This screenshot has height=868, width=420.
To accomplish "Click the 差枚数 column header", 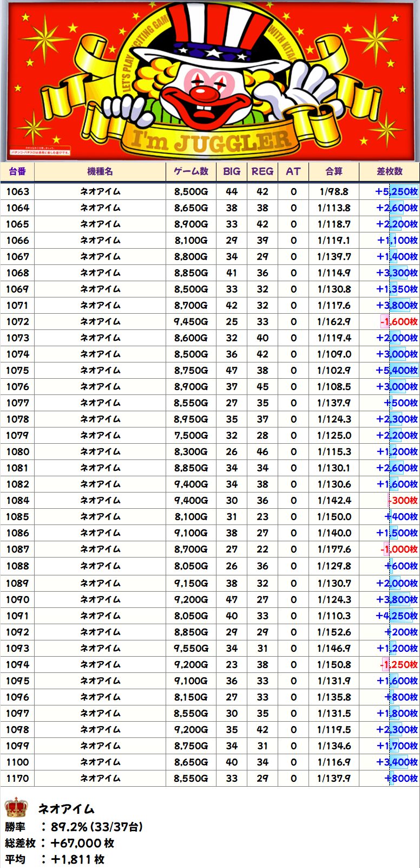I will pos(390,172).
